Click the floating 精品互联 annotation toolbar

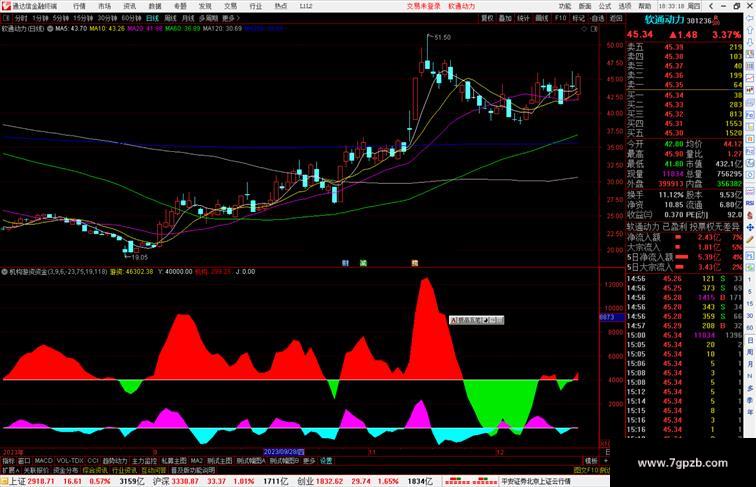click(x=476, y=320)
